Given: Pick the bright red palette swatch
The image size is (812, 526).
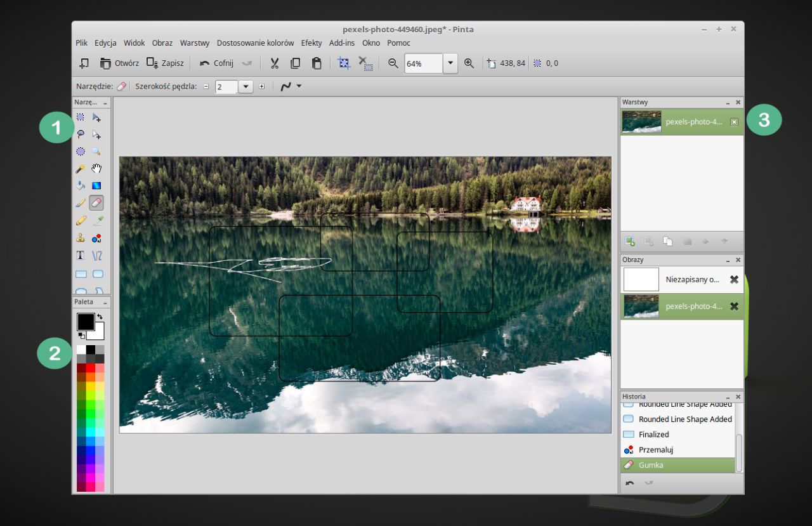Looking at the screenshot, I should (90, 368).
